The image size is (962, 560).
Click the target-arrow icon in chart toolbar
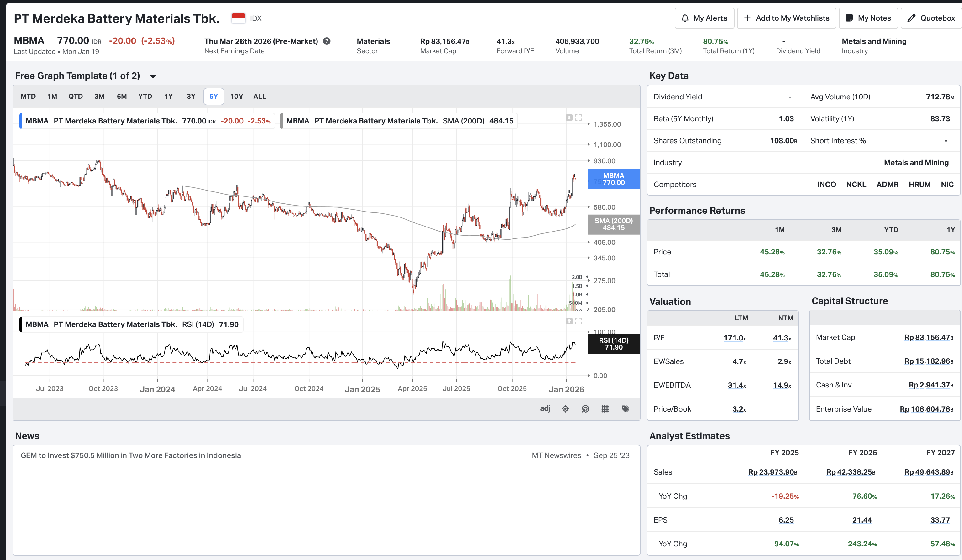[585, 409]
